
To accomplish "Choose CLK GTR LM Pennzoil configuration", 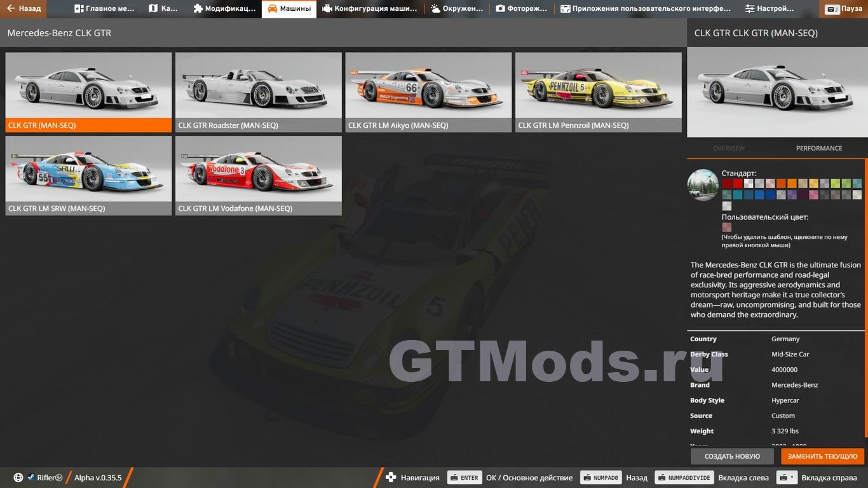I will 599,92.
